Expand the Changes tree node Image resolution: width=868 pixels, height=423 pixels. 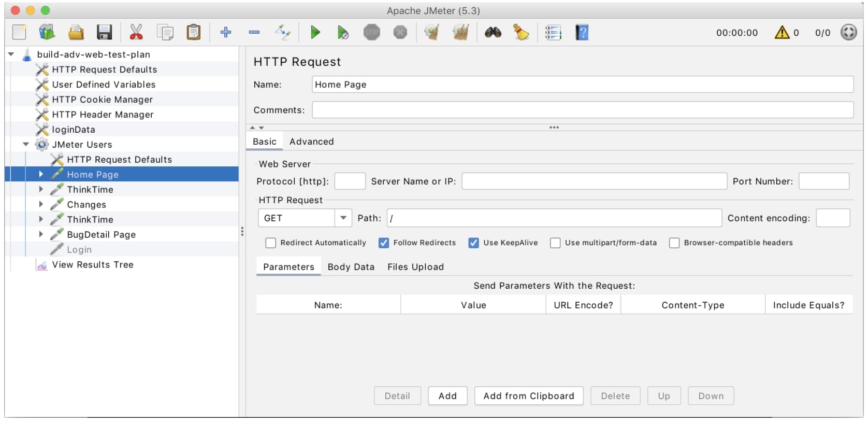41,204
